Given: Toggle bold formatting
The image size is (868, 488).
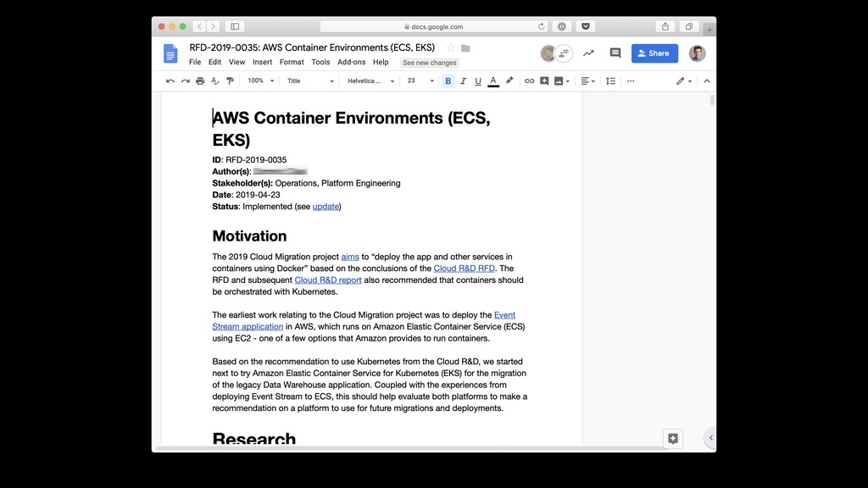Looking at the screenshot, I should click(x=448, y=81).
